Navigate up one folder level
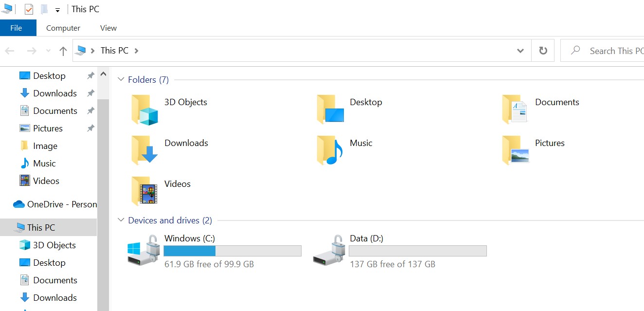The image size is (644, 311). [x=63, y=50]
